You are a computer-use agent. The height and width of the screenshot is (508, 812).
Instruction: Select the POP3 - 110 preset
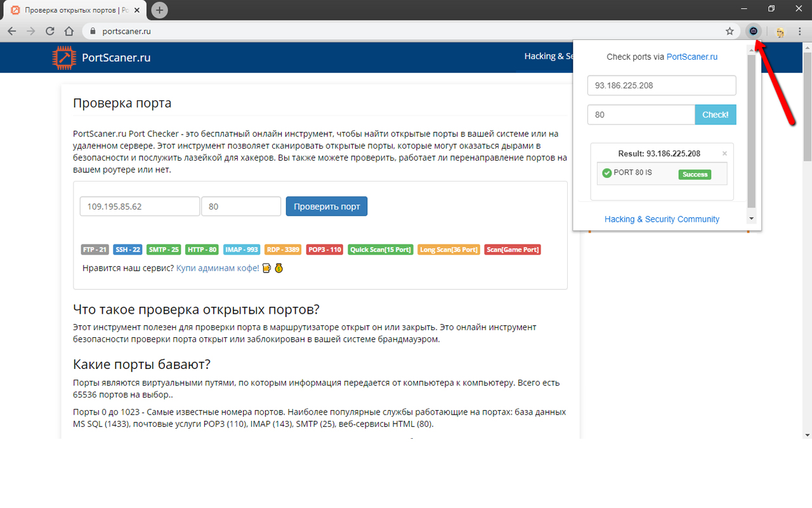tap(325, 250)
